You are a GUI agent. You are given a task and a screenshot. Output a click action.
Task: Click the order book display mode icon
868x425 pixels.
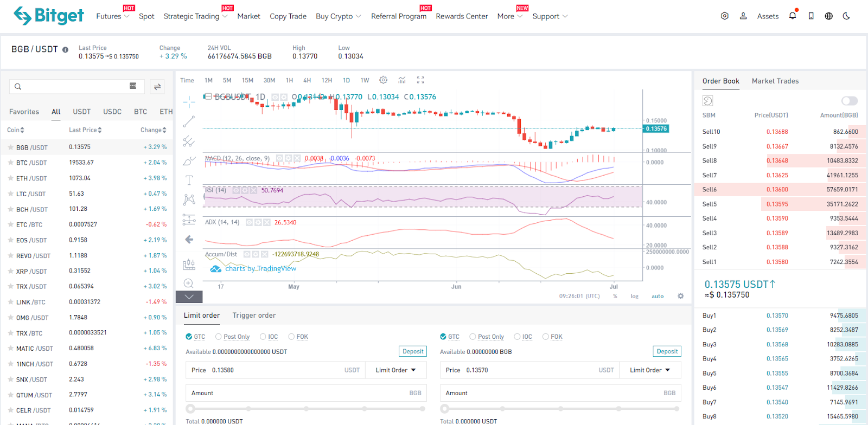pos(707,101)
